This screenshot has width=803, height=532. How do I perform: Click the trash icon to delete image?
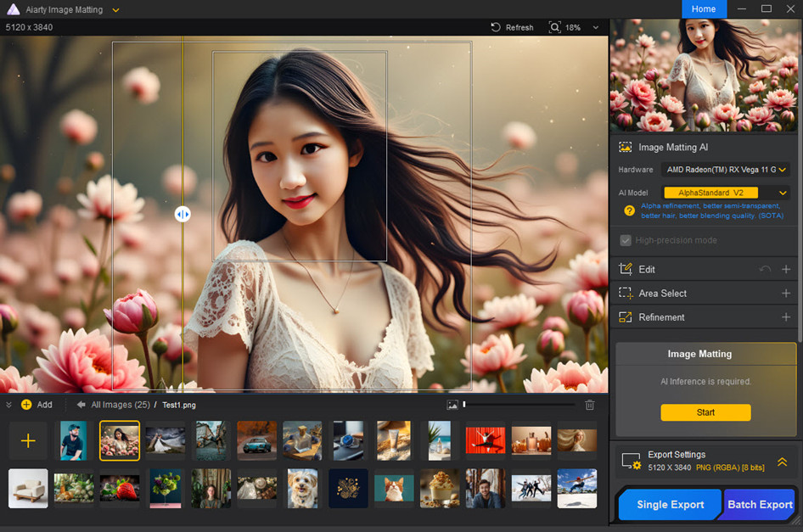coord(590,406)
